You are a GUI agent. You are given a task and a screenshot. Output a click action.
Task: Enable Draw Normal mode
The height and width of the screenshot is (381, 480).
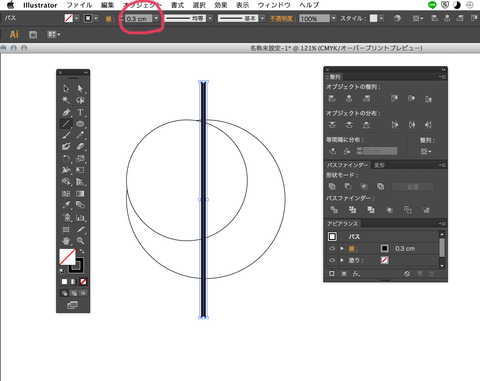[x=64, y=293]
